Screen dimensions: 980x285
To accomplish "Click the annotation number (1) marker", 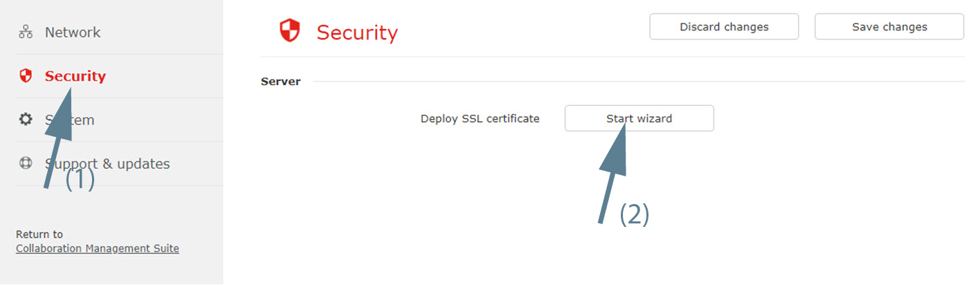I will pos(80,180).
